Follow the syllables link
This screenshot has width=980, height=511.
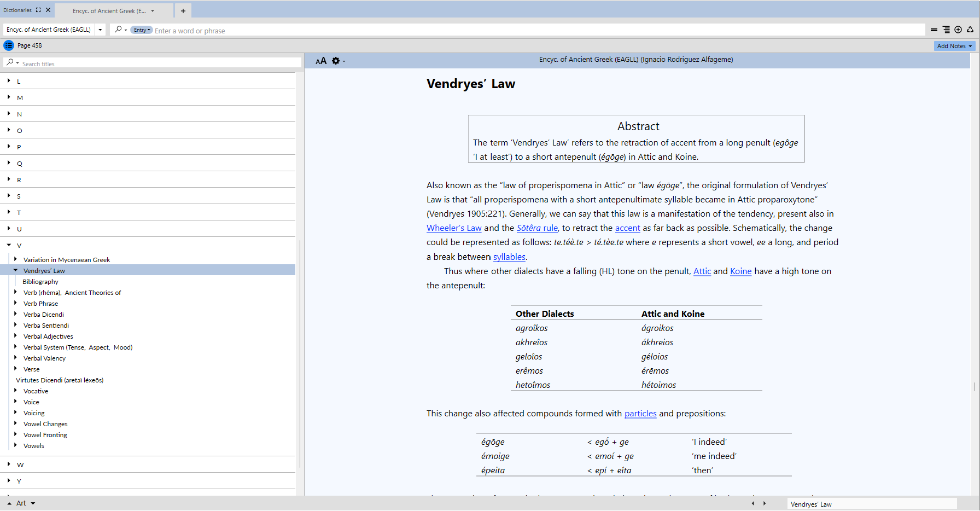click(x=509, y=257)
